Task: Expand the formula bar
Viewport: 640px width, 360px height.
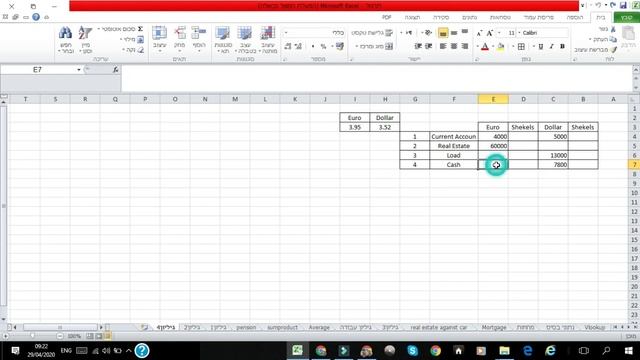Action: [636, 70]
